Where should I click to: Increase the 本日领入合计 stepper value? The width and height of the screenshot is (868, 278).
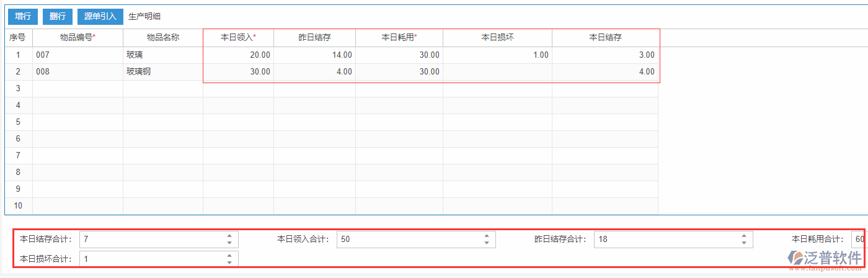click(x=487, y=236)
